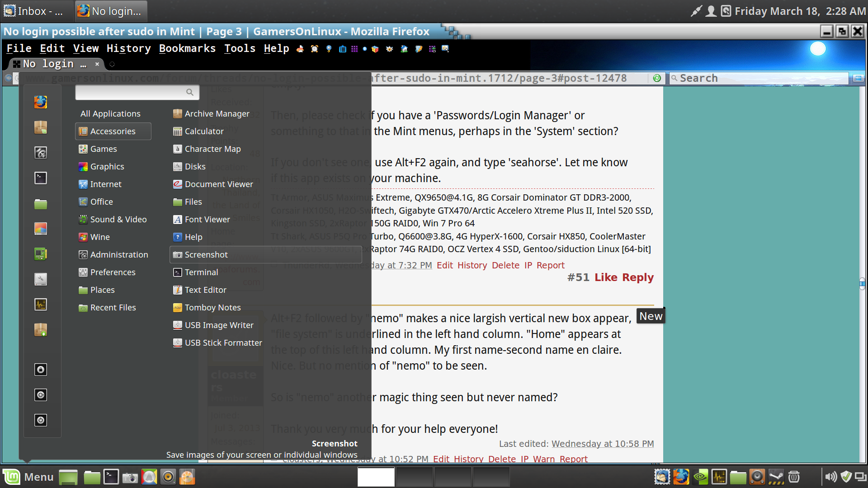The width and height of the screenshot is (868, 488).
Task: Launch Archive Manager
Action: click(x=266, y=113)
